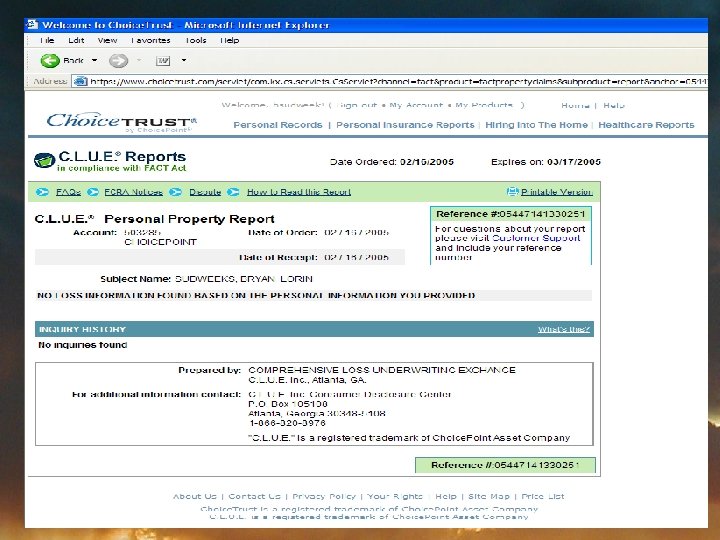Click the Help link next to Home

coord(614,106)
